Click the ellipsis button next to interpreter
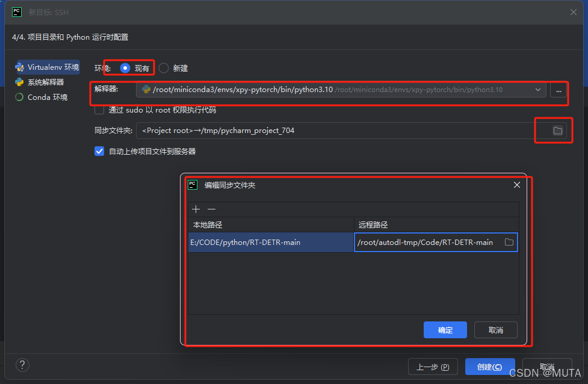Viewport: 588px width, 384px height. [559, 90]
